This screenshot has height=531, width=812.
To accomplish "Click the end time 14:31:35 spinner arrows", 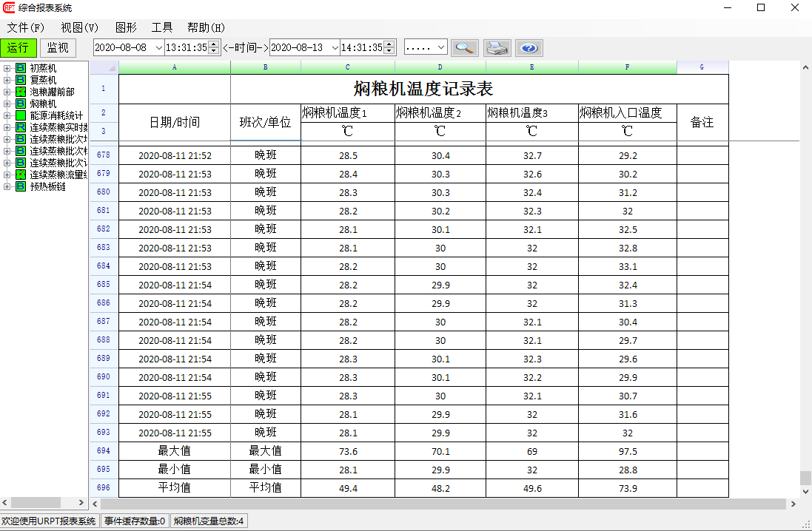I will click(x=390, y=48).
